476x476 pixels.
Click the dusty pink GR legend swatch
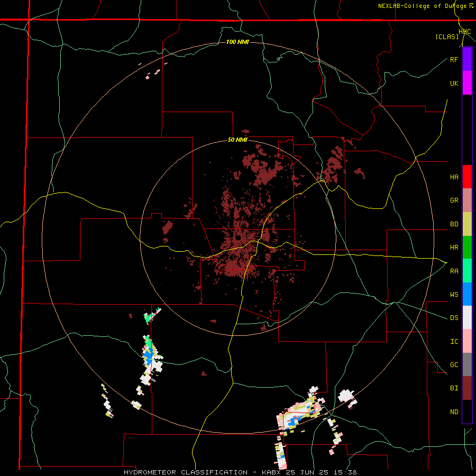[x=467, y=200]
